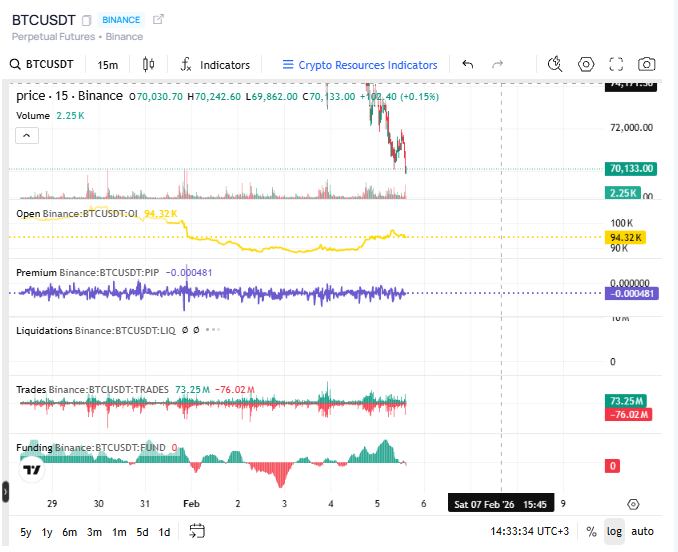Image resolution: width=678 pixels, height=552 pixels.
Task: Click the 73.25 M trades axis label
Action: 626,401
